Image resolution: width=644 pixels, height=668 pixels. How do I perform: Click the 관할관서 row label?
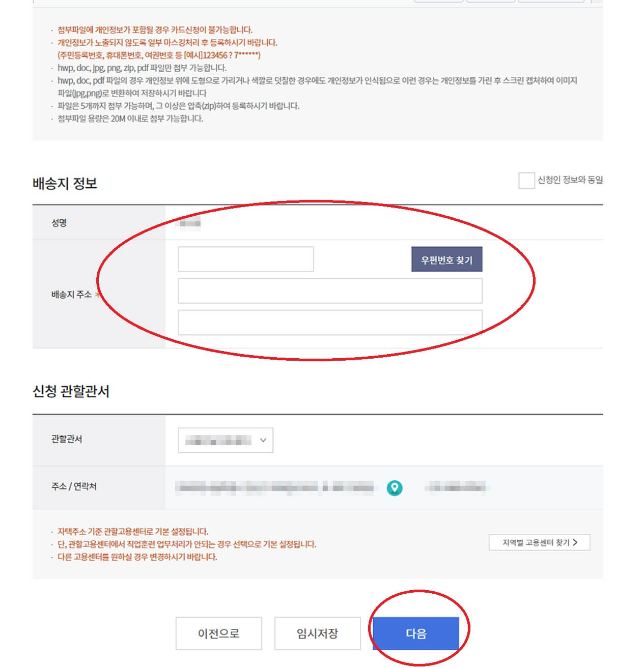(x=67, y=439)
